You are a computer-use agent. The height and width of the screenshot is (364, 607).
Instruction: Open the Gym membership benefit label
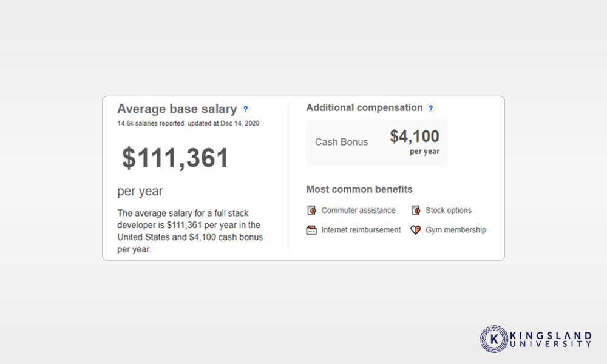coord(456,230)
